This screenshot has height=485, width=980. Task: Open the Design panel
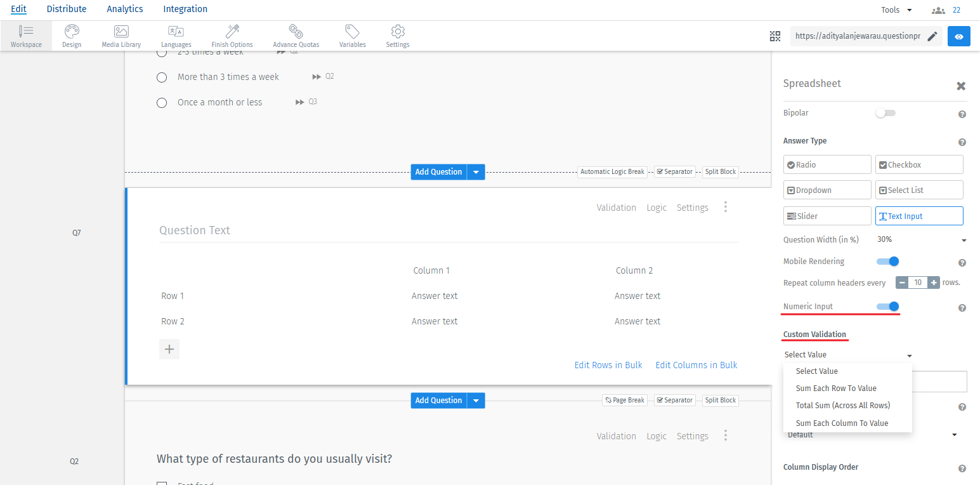point(72,36)
